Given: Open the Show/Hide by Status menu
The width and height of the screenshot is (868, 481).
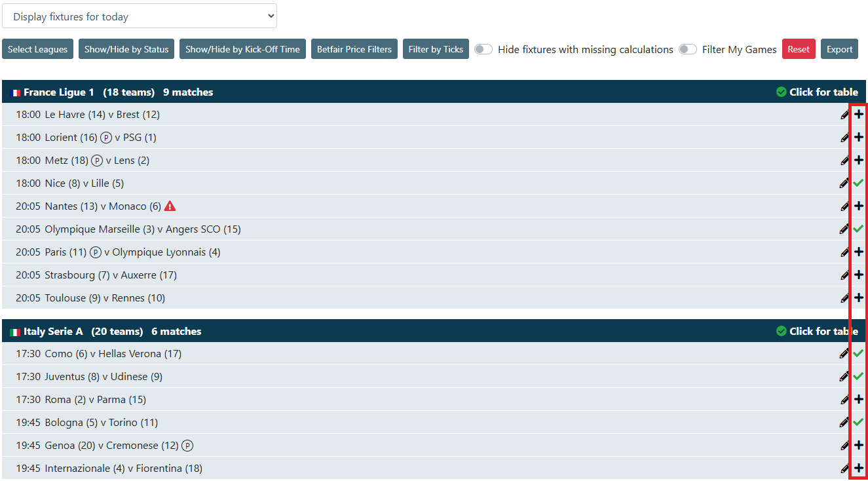Looking at the screenshot, I should click(x=126, y=49).
